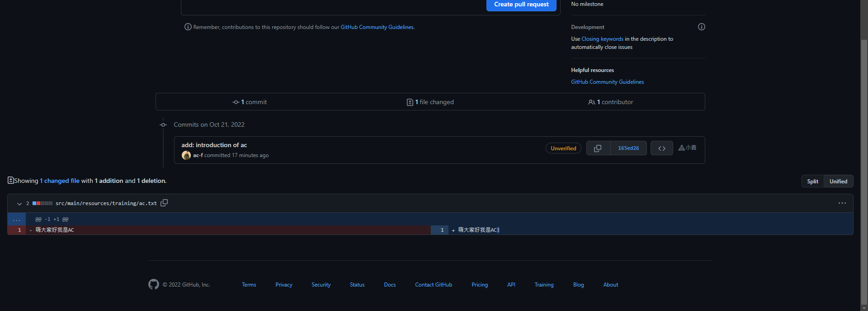
Task: Click the Create pull request button
Action: 521,5
